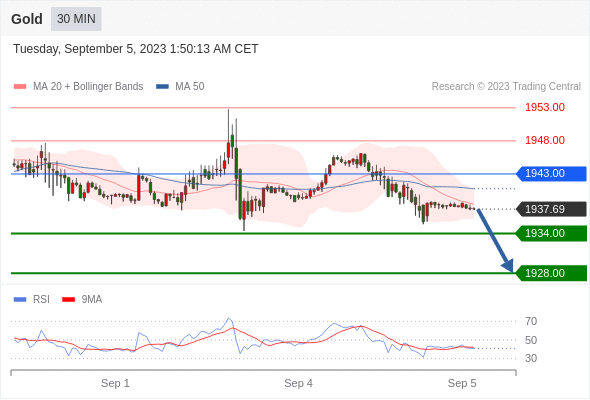Click the MA 50 legend swatch
The width and height of the screenshot is (590, 400).
point(162,87)
